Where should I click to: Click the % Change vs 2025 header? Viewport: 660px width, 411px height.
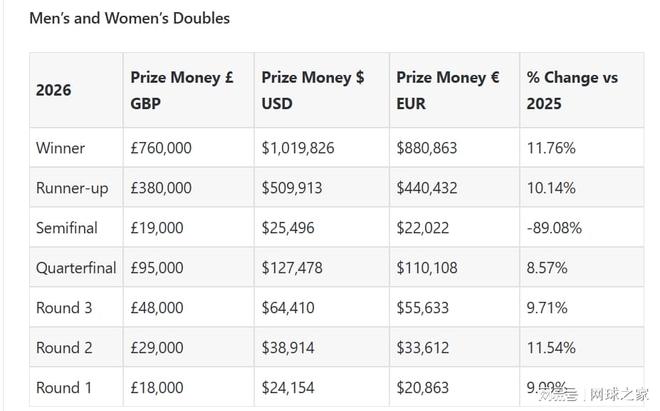click(572, 90)
